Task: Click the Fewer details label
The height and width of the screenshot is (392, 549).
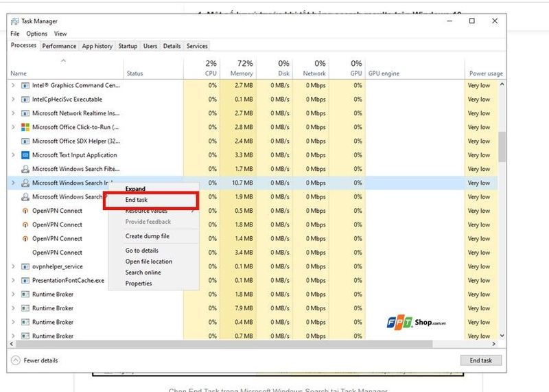Action: [40, 360]
